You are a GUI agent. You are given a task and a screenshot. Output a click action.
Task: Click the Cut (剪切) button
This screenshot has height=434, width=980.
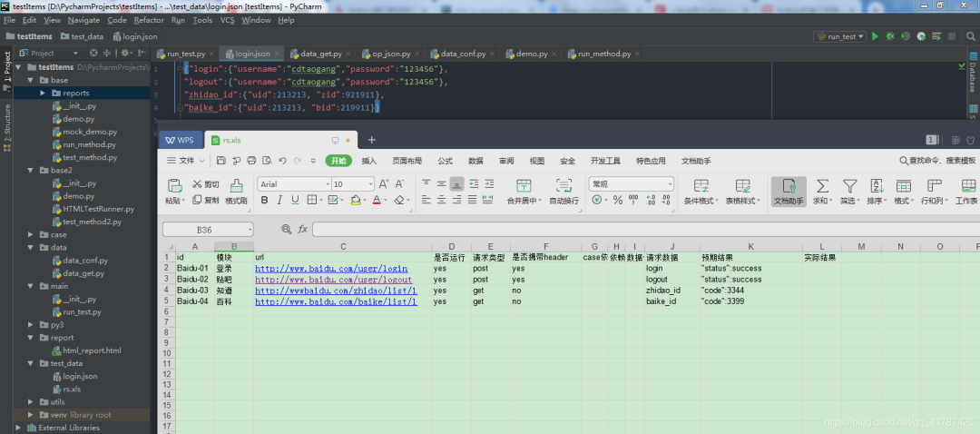206,183
